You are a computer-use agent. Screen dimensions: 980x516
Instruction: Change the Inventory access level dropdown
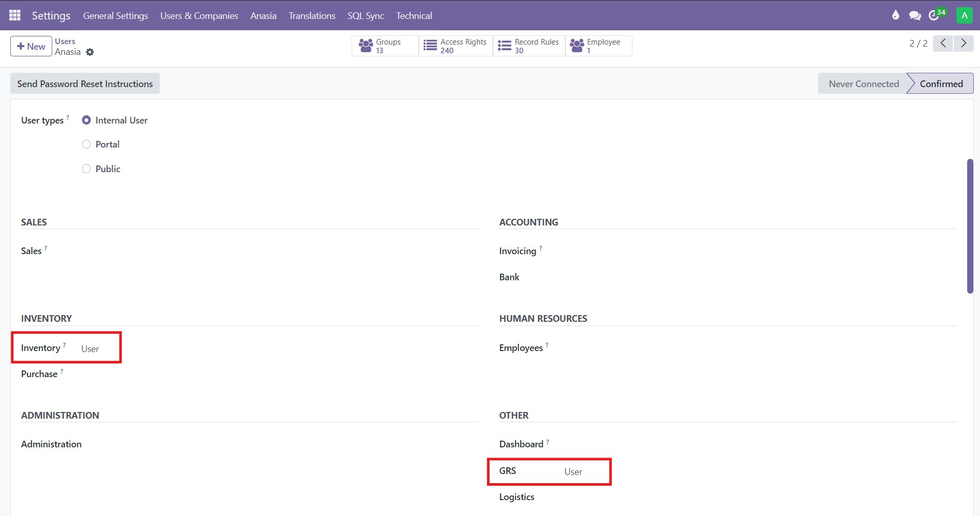point(90,348)
